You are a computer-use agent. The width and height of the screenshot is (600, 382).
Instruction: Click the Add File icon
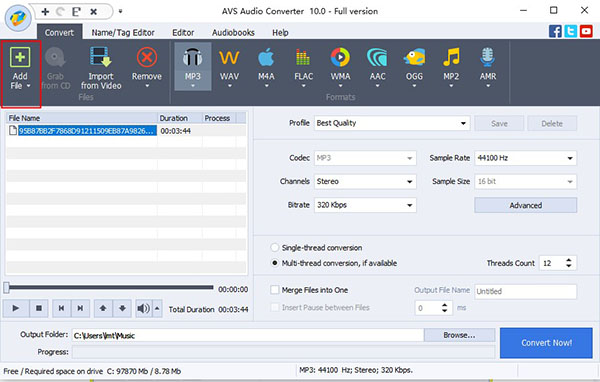point(20,57)
